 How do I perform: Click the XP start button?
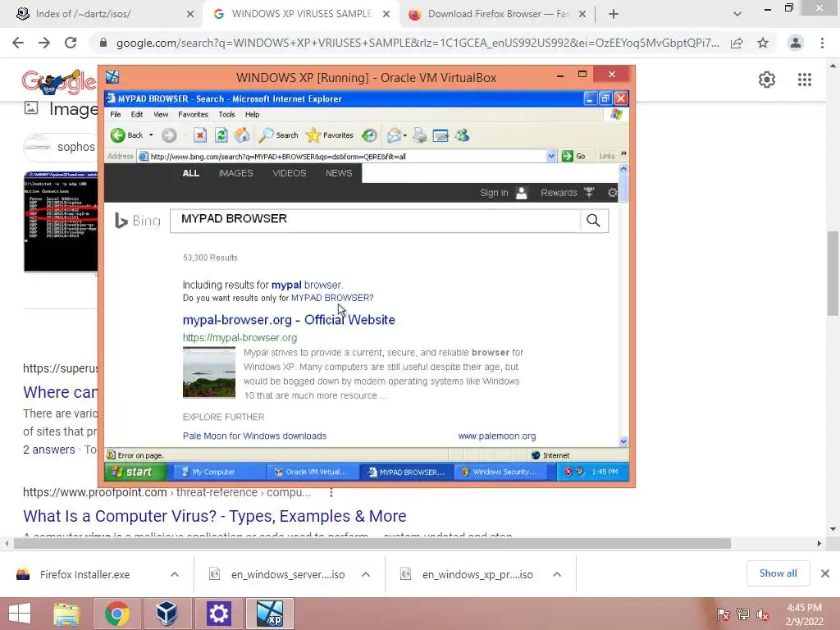coord(135,472)
